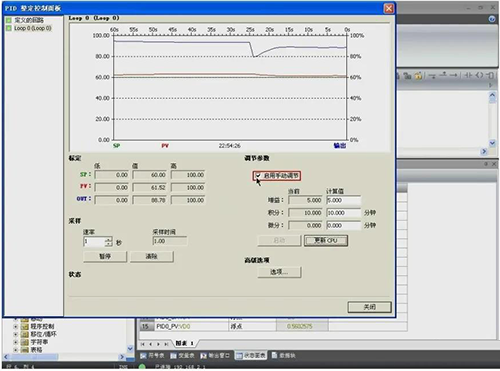Viewport: 500px width, 371px height.
Task: Switch to the 状态图表 status chart tab
Action: click(251, 356)
